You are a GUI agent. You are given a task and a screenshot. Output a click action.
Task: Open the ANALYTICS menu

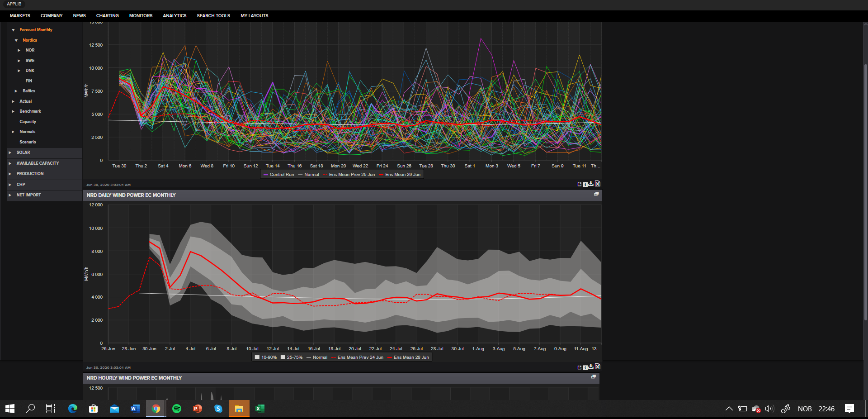click(175, 16)
